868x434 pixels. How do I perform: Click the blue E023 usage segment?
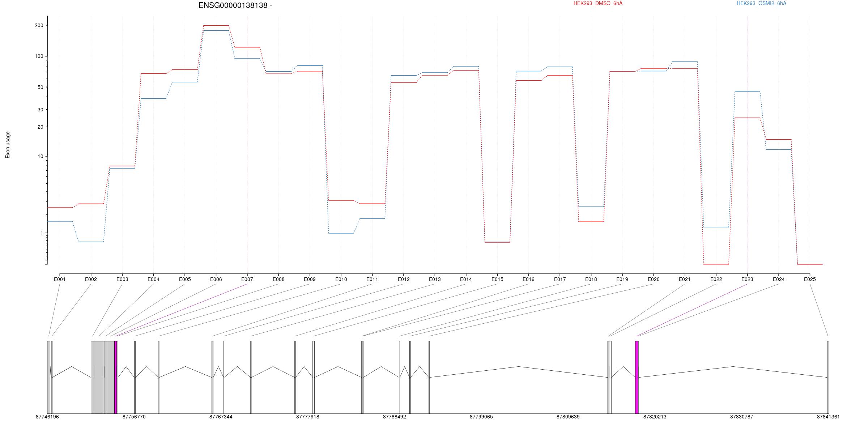(747, 91)
